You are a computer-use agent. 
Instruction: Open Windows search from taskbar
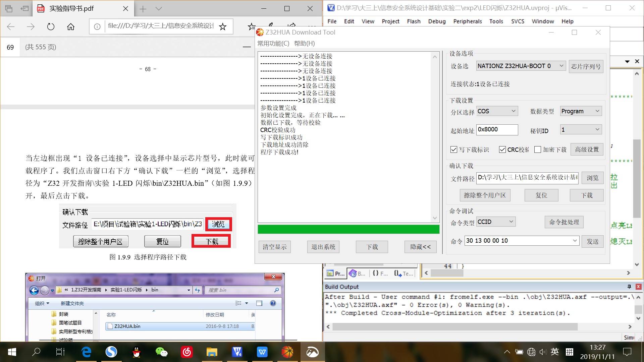pos(36,352)
